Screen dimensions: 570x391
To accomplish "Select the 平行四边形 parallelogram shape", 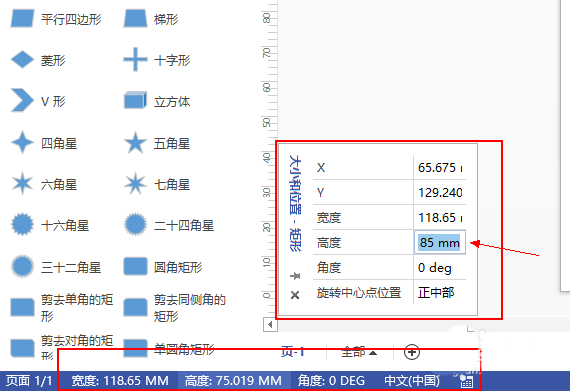I will pyautogui.click(x=56, y=19).
